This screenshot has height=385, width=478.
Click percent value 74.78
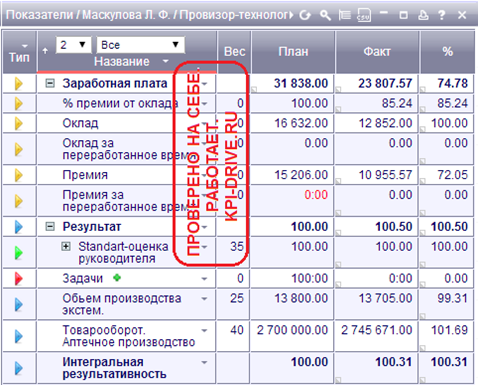pos(453,83)
